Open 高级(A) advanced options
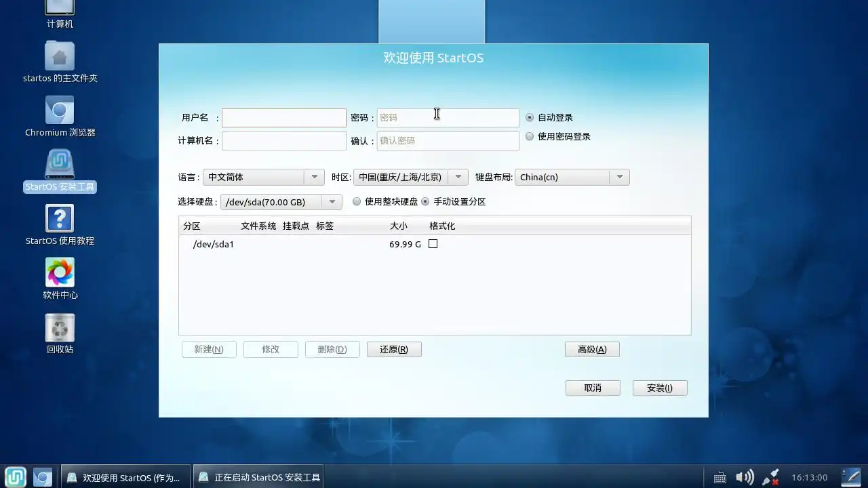 tap(592, 349)
